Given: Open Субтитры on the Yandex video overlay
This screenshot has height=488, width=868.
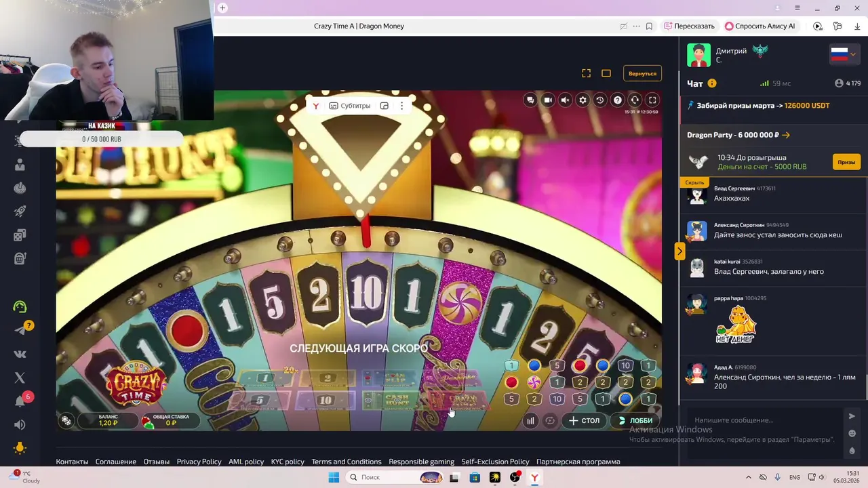Looking at the screenshot, I should click(350, 106).
